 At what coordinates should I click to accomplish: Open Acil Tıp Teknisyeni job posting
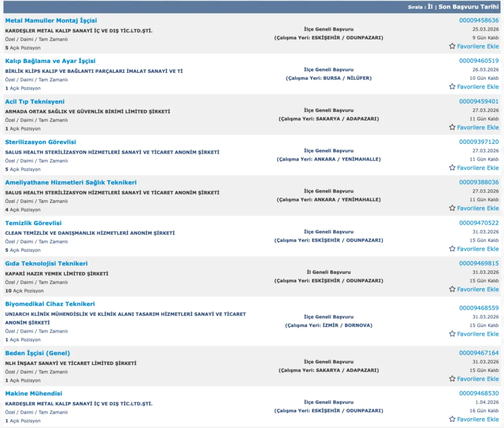click(x=35, y=102)
